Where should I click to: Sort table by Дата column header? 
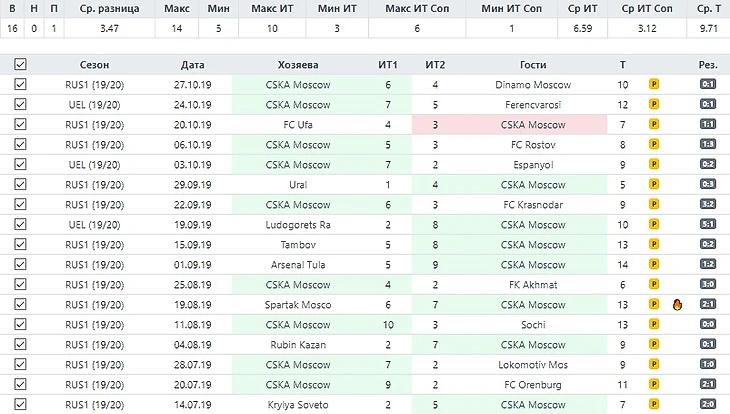[x=193, y=65]
